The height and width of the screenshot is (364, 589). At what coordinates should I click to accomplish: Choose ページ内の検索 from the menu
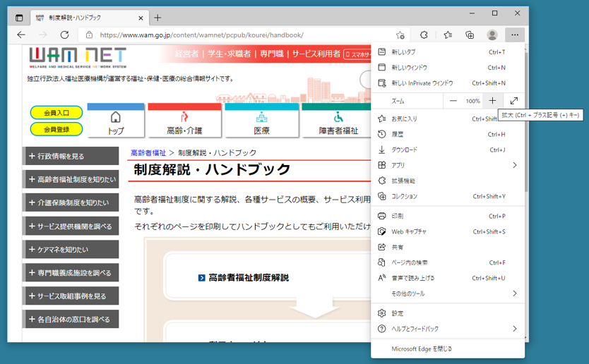tap(447, 262)
